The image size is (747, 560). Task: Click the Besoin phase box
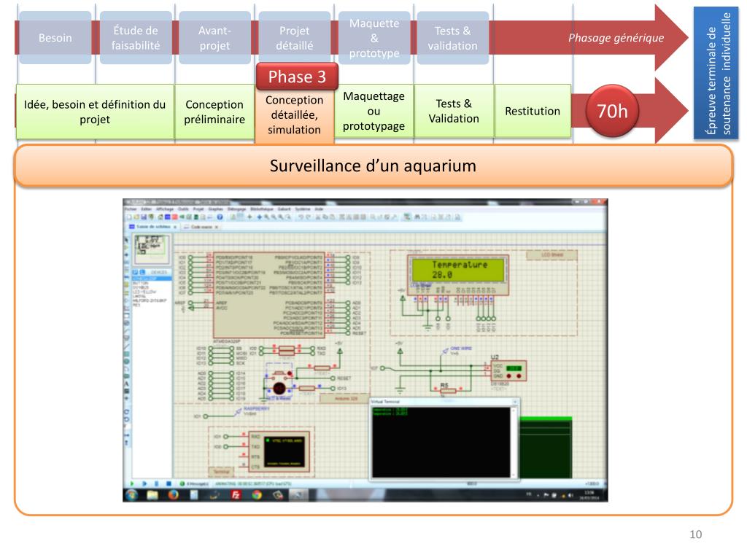click(x=55, y=38)
